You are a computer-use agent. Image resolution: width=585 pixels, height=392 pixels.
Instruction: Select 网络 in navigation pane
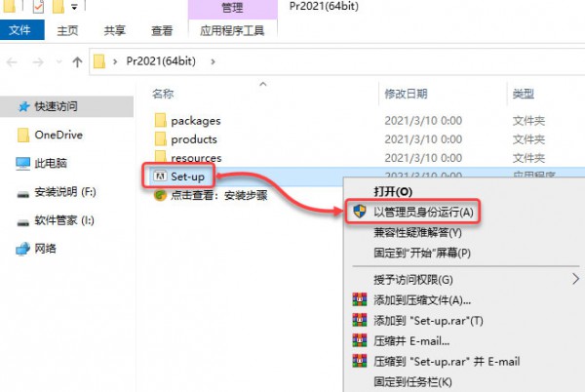45,249
